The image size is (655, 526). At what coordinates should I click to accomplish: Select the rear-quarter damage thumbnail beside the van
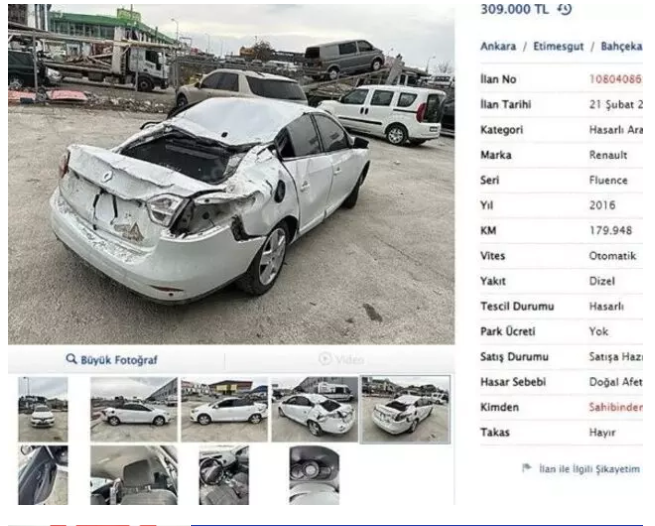click(315, 409)
